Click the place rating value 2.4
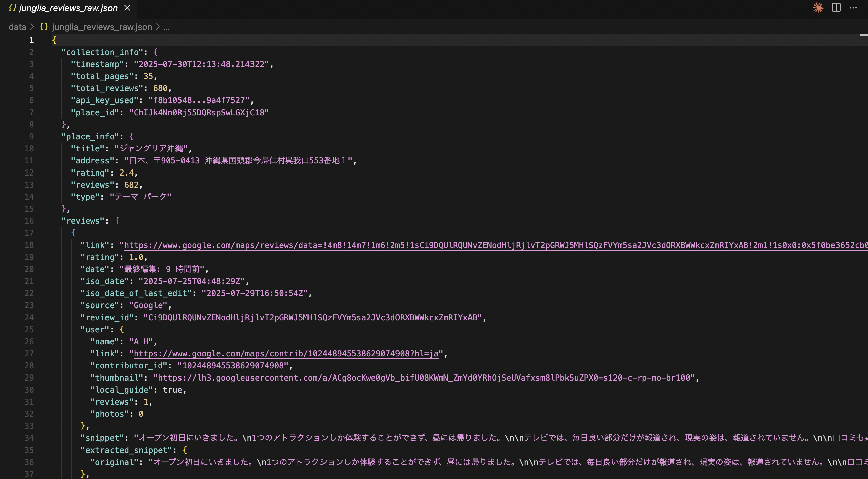 pyautogui.click(x=126, y=173)
